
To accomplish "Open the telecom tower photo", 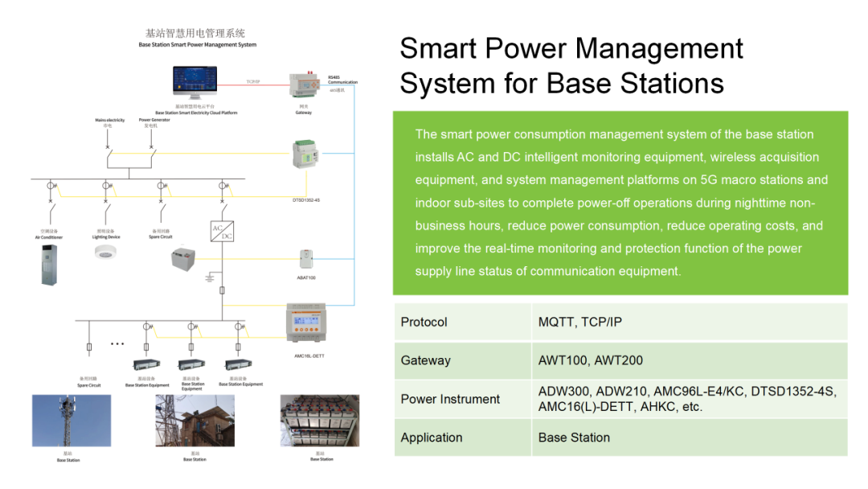I will [72, 421].
